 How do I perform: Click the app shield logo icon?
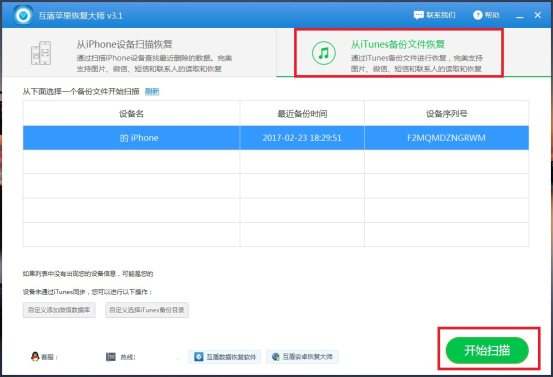(23, 15)
